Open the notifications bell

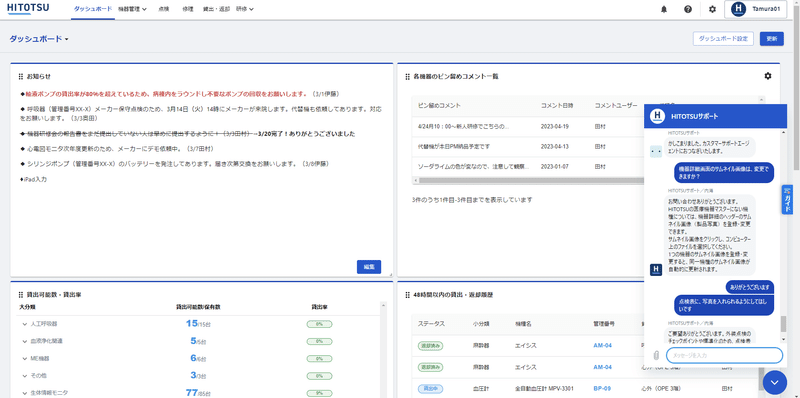click(664, 9)
